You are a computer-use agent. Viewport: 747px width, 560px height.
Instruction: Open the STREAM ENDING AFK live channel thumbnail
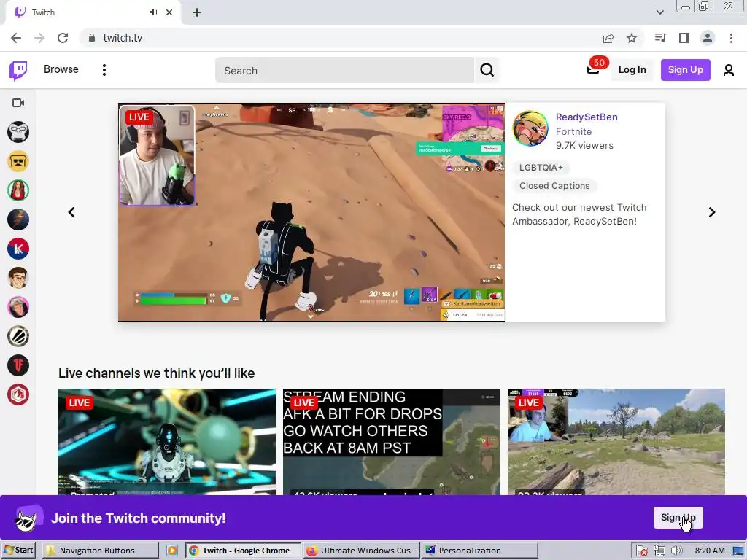[392, 441]
